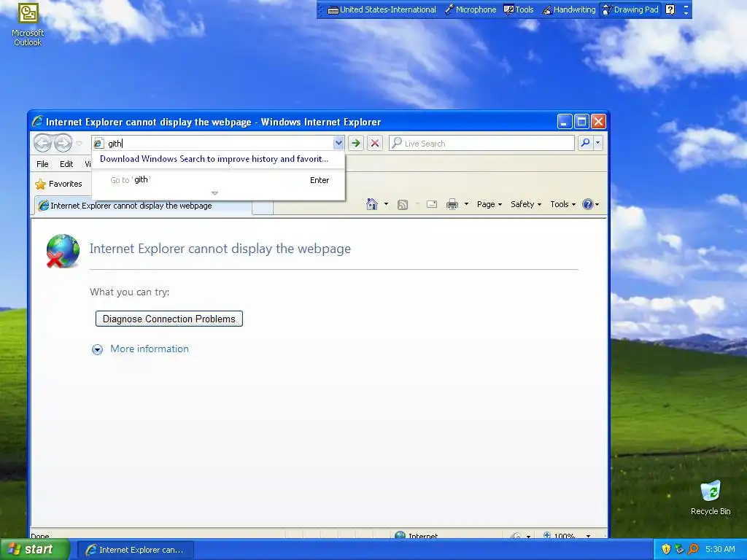Open the recent pages dropdown beside Forward

80,144
